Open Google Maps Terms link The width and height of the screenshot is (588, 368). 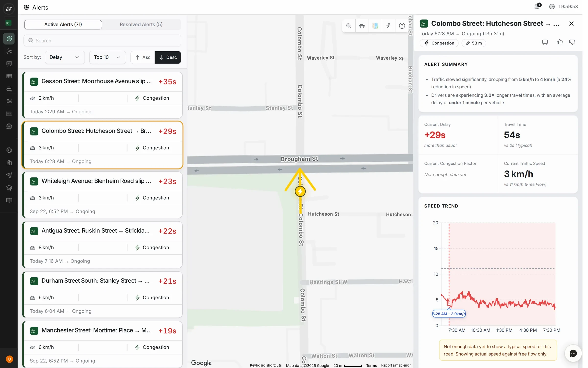[x=371, y=365]
